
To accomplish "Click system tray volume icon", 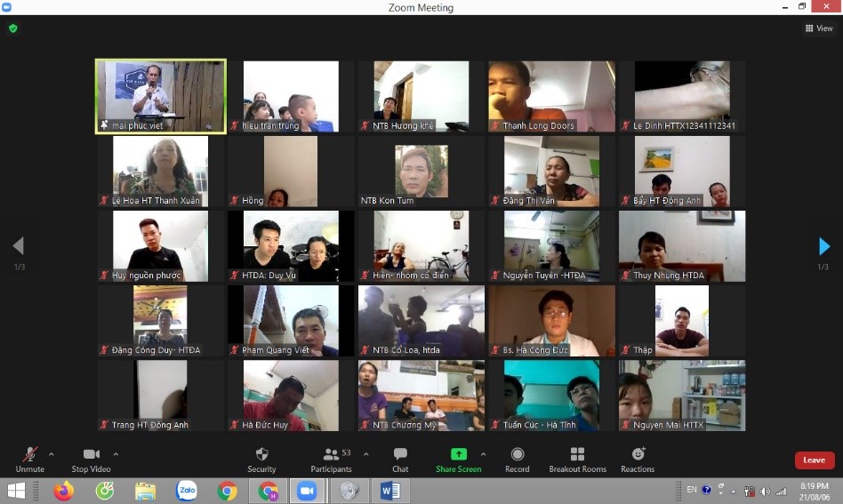I will click(x=765, y=491).
